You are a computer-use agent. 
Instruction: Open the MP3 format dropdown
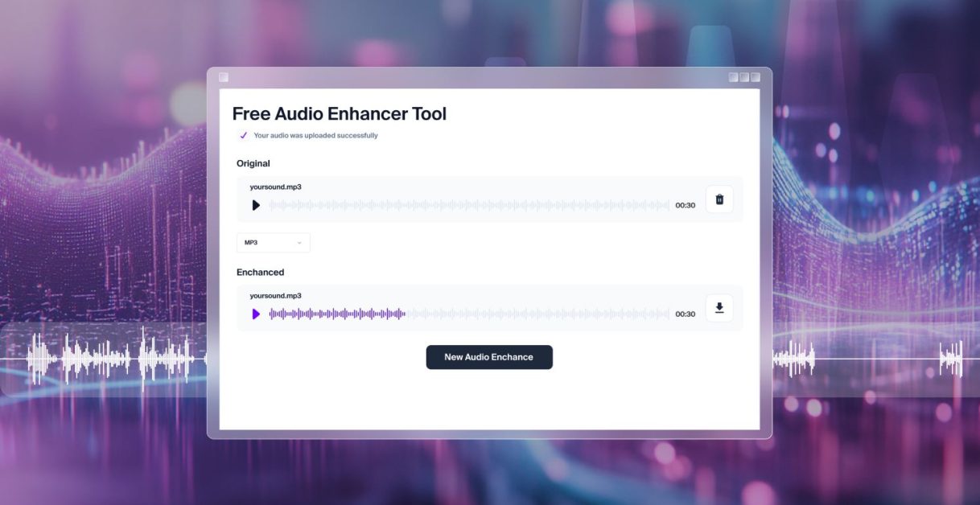273,243
